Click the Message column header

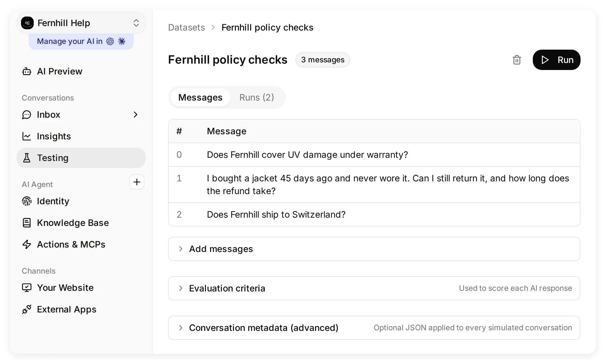[x=227, y=131]
